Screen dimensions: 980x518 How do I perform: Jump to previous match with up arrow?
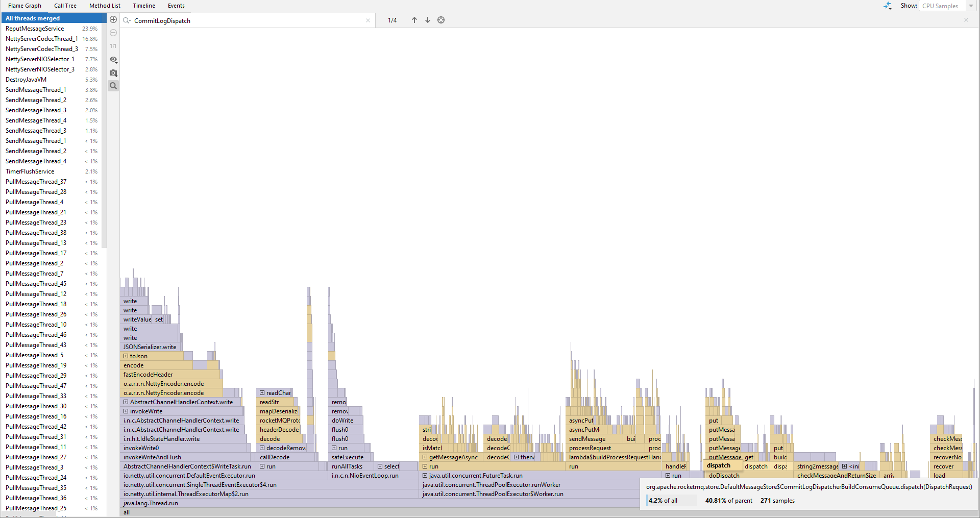pos(414,20)
